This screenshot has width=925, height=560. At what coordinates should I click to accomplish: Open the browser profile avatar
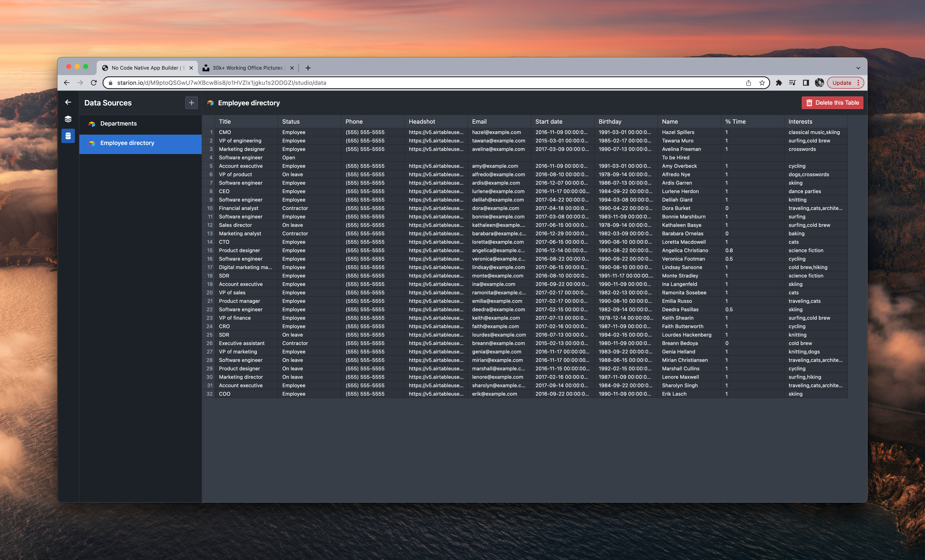tap(820, 83)
